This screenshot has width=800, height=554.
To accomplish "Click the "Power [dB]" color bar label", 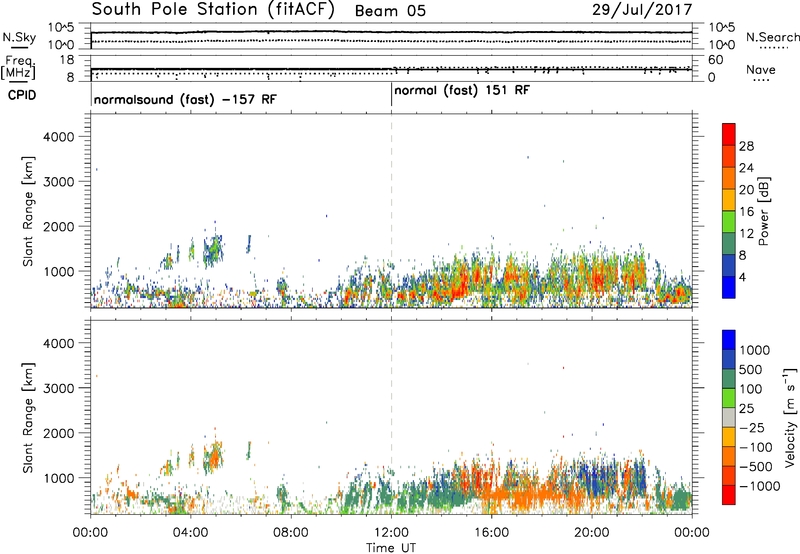I will [x=763, y=211].
